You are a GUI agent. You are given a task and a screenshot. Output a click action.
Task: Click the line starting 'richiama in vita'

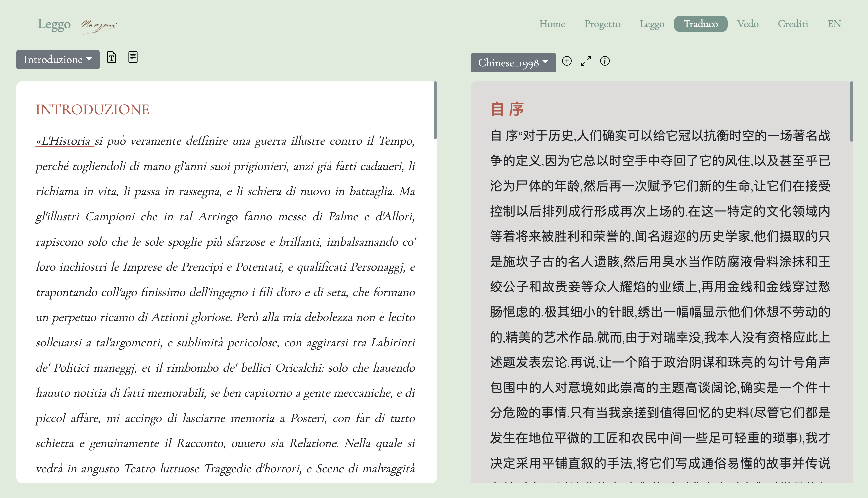click(225, 191)
